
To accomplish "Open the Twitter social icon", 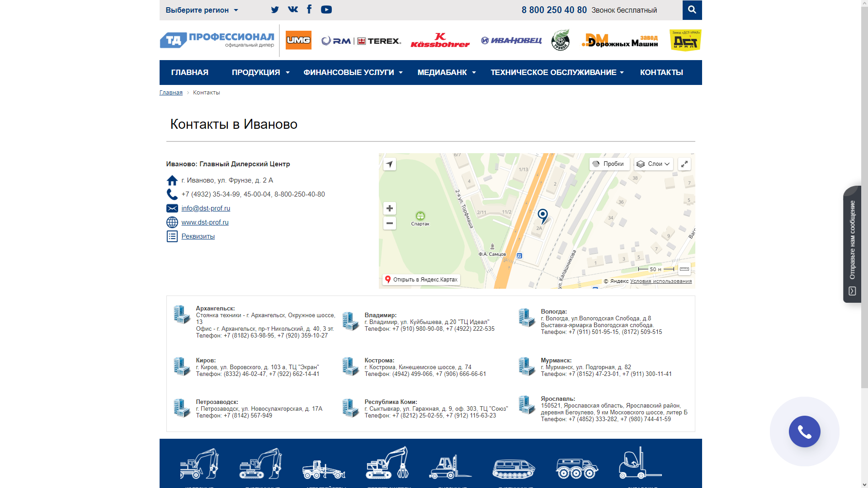I will point(275,9).
